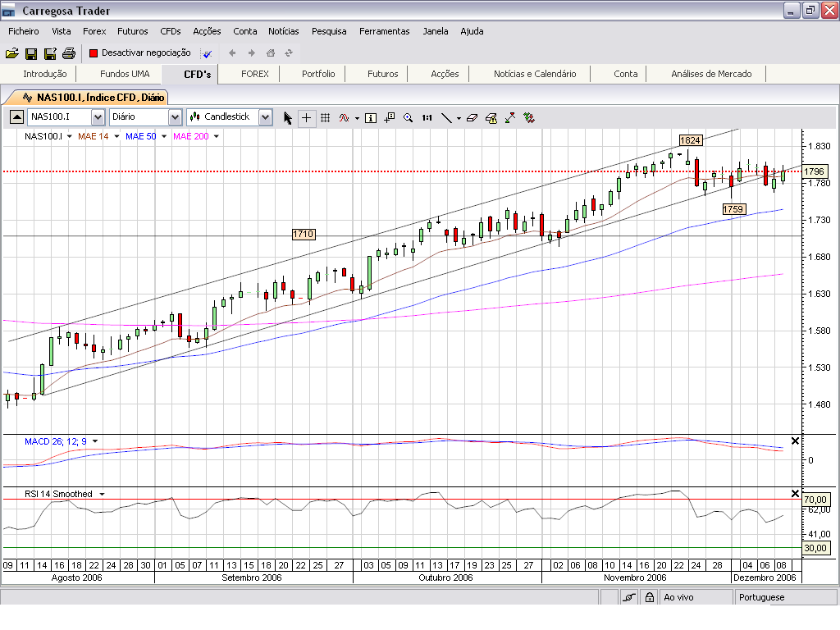Expand the indicator icon dropdown arrow

[x=357, y=118]
